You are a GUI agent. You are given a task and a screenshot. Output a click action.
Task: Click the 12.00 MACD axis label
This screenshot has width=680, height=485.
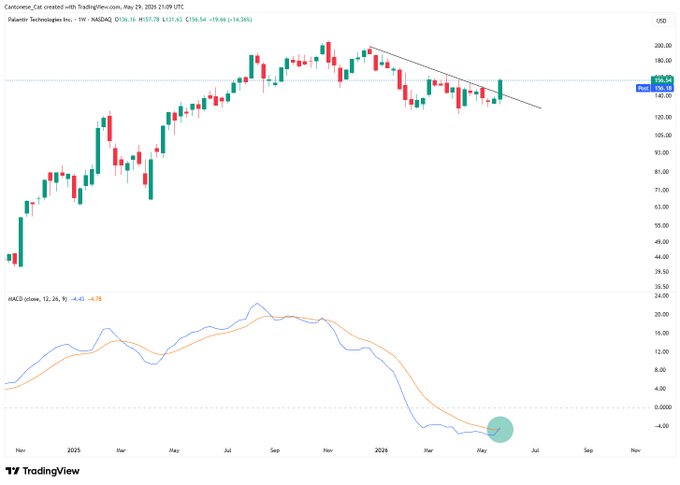pos(664,352)
